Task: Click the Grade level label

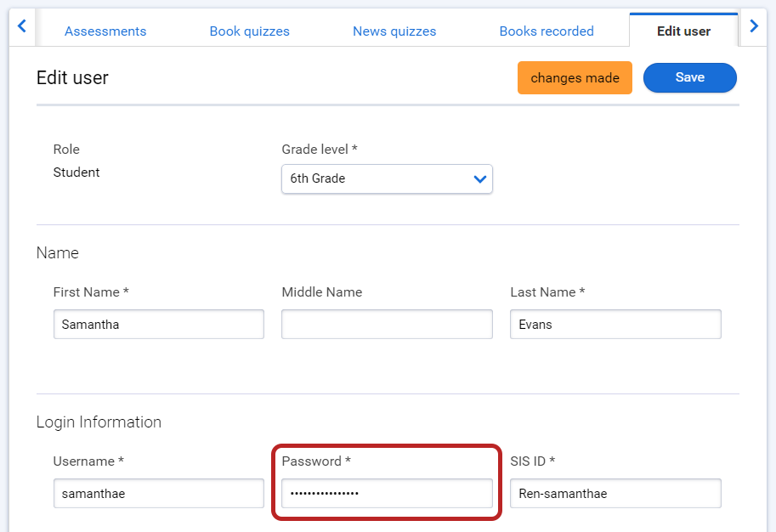Action: (x=320, y=149)
